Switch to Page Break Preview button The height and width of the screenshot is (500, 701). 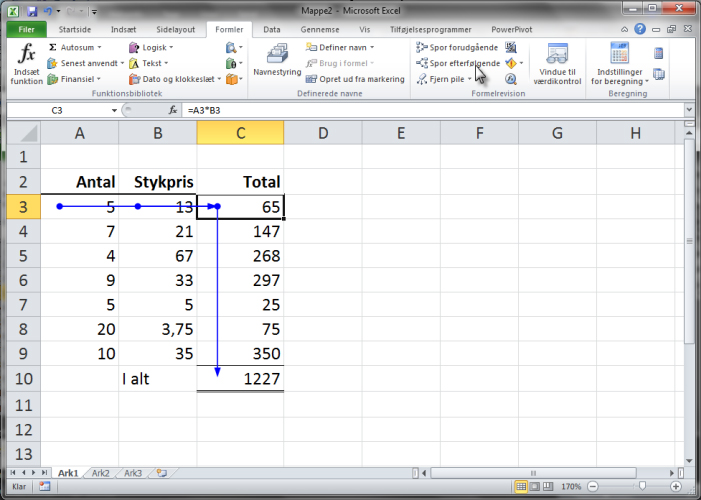coord(549,486)
